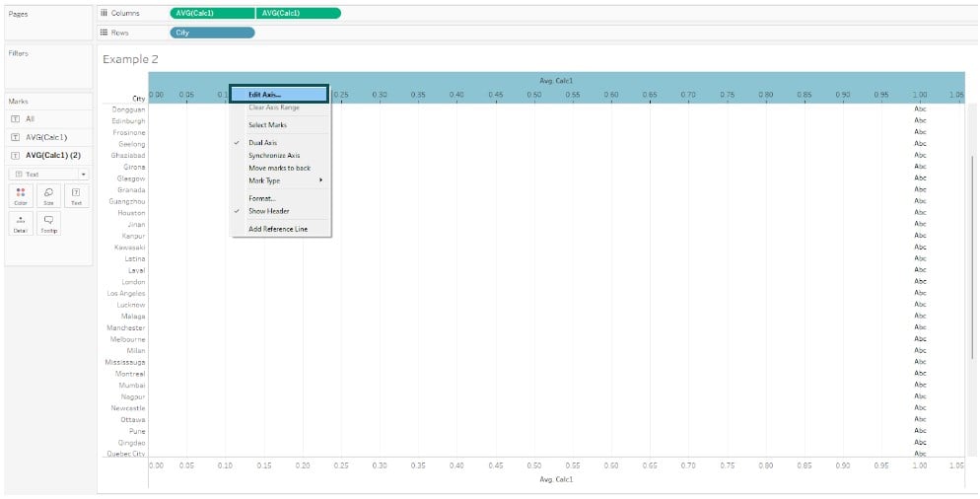The width and height of the screenshot is (980, 499).
Task: Select the Kanpur city row label
Action: 134,236
